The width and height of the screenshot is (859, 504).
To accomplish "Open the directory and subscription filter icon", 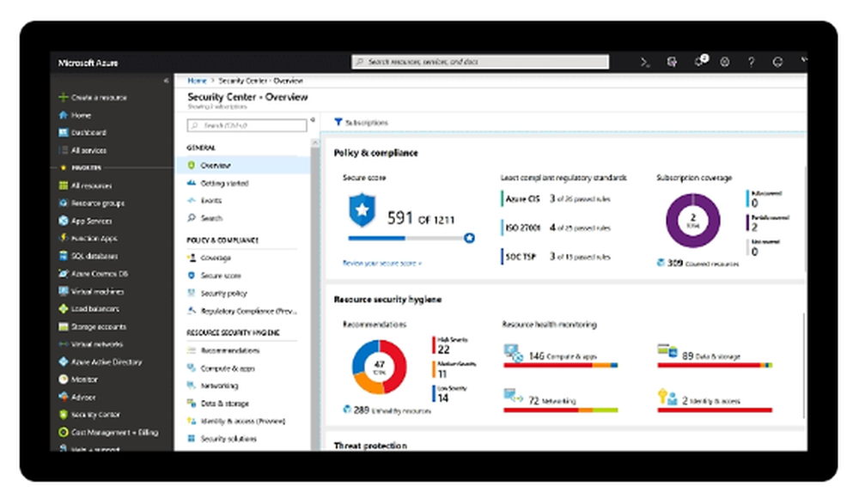I will coord(672,62).
